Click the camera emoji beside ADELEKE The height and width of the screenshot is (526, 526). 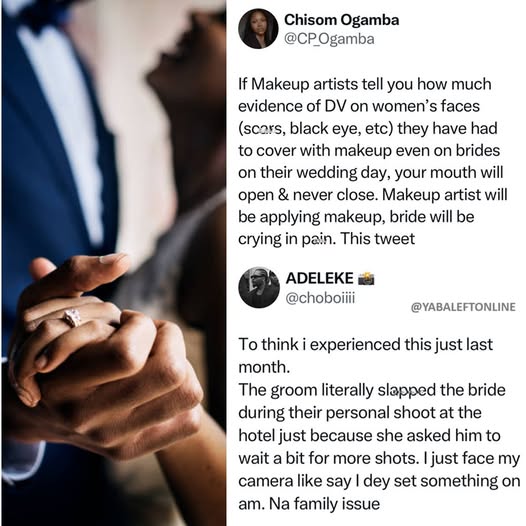click(x=366, y=278)
